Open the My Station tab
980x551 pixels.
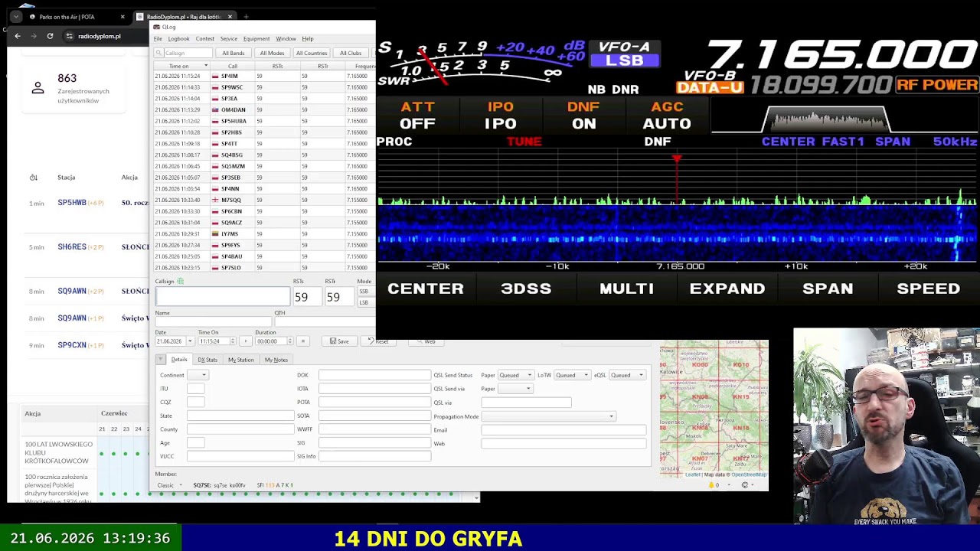tap(240, 360)
